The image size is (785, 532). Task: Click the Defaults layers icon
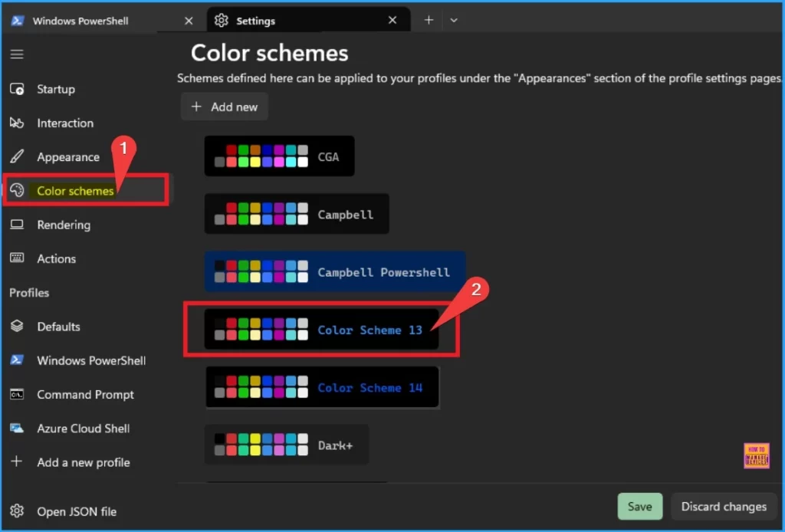point(17,327)
